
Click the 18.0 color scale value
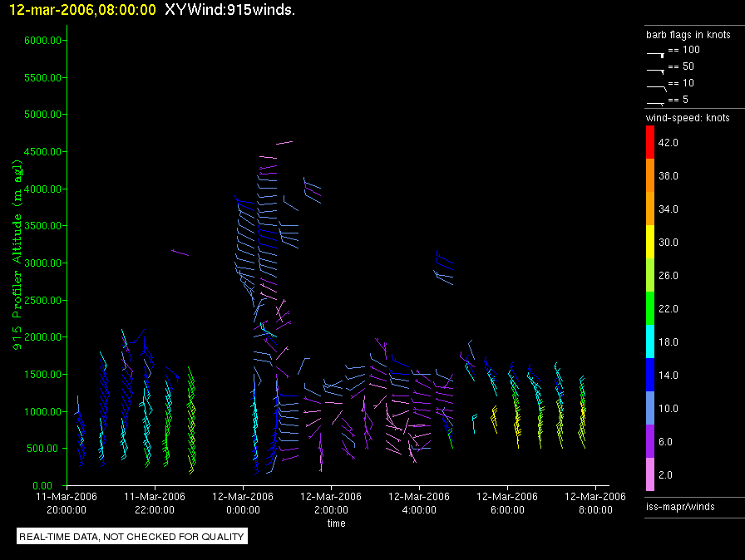(668, 341)
